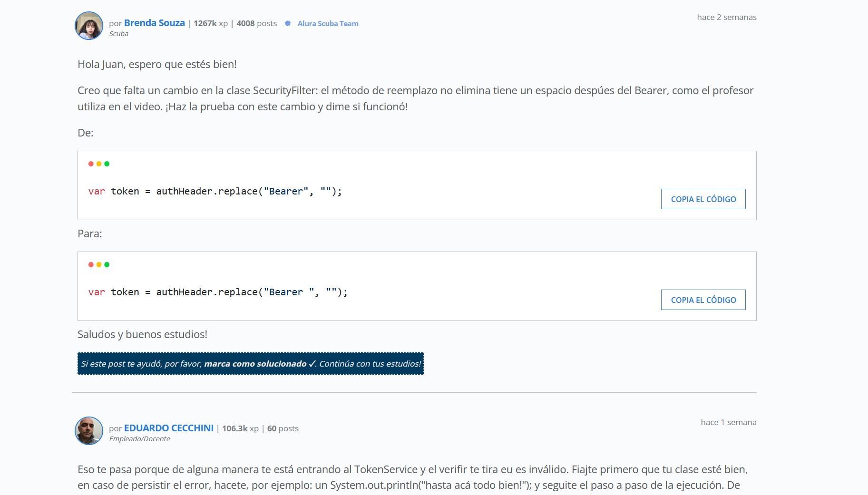
Task: Click the first code block's window dots
Action: 99,164
